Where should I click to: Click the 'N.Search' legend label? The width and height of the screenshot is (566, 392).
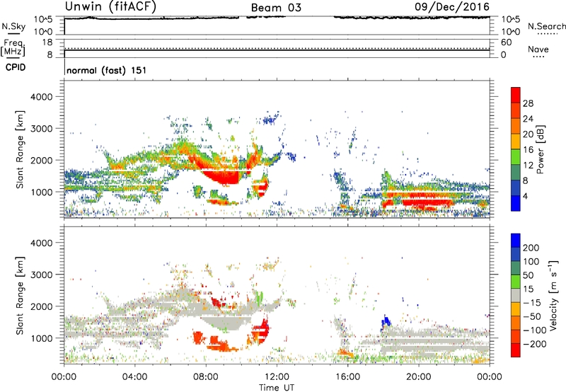547,26
